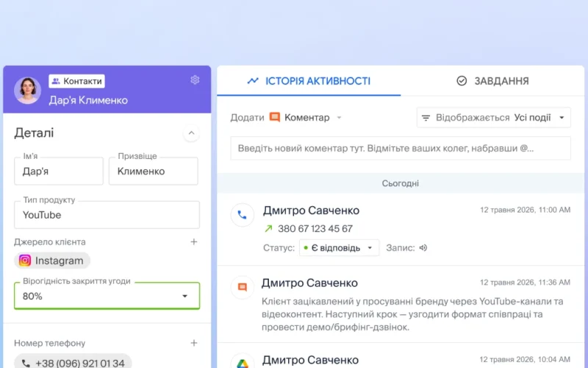Collapse the Деталі section
Screen dimensions: 588x368
[x=191, y=133]
